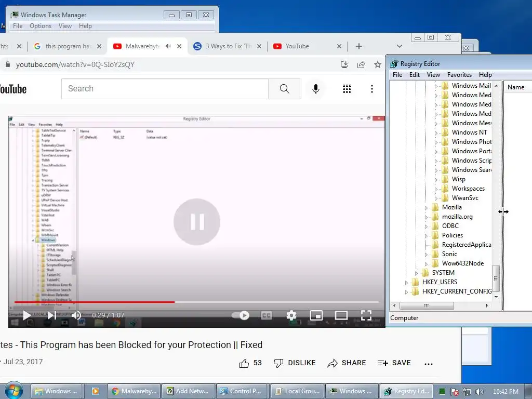Open Local Group Policy taskbar item

(297, 391)
